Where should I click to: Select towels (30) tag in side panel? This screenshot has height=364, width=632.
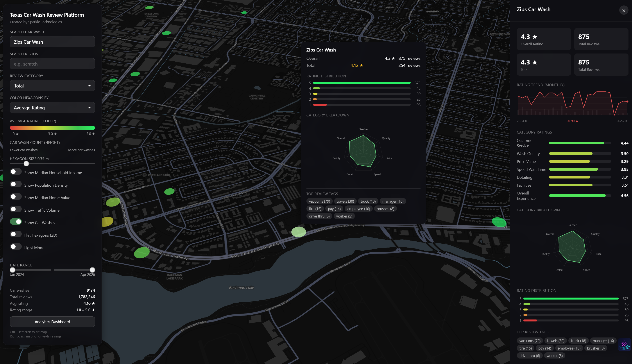coord(555,341)
